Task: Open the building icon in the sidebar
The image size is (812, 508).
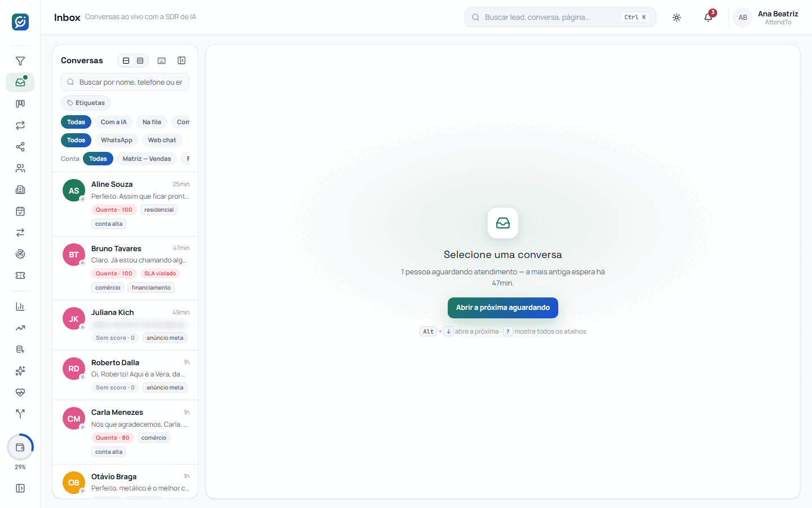Action: pyautogui.click(x=20, y=190)
